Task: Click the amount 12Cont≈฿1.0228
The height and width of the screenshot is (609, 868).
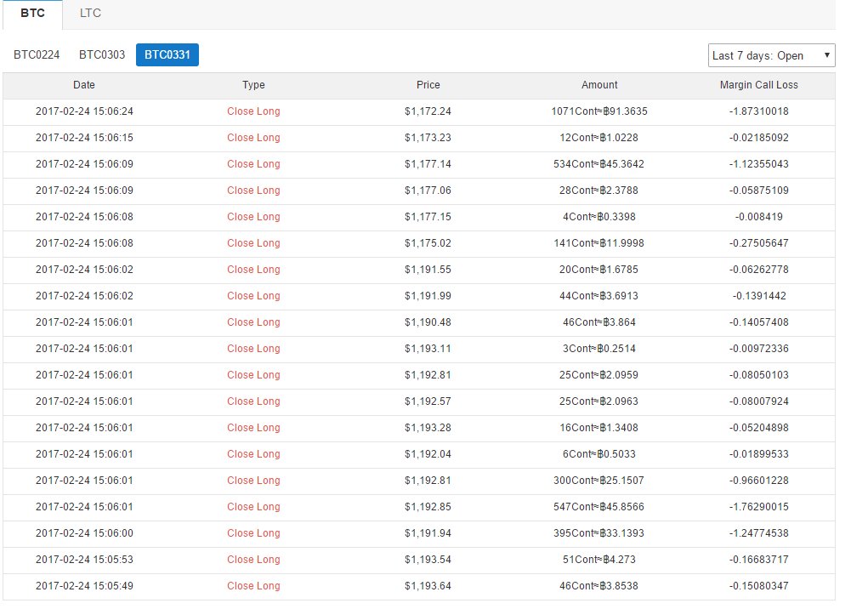Action: pos(599,137)
